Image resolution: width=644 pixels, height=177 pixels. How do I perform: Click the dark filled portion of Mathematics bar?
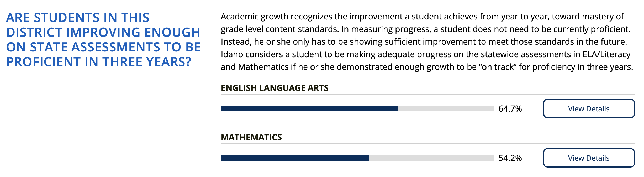pos(295,158)
